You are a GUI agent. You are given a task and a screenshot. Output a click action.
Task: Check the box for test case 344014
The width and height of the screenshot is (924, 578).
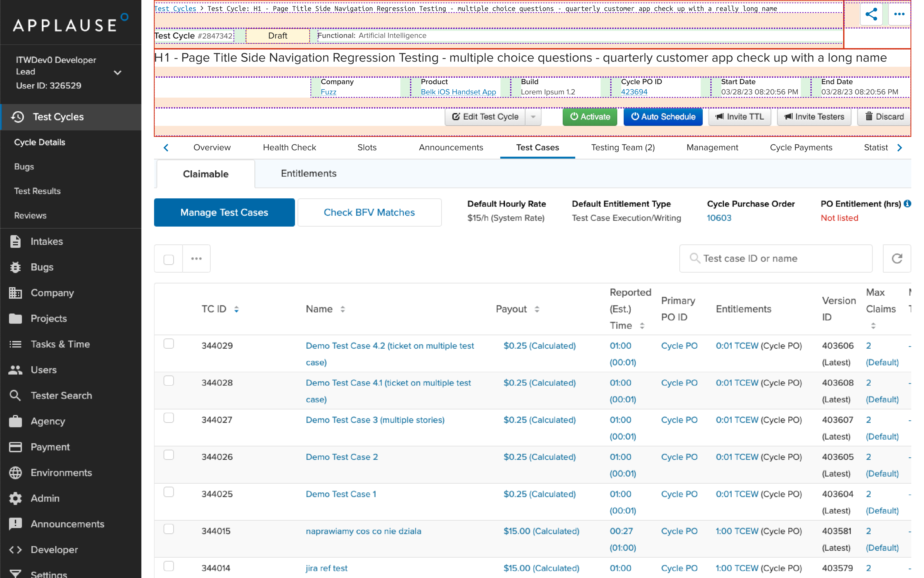[x=168, y=566]
